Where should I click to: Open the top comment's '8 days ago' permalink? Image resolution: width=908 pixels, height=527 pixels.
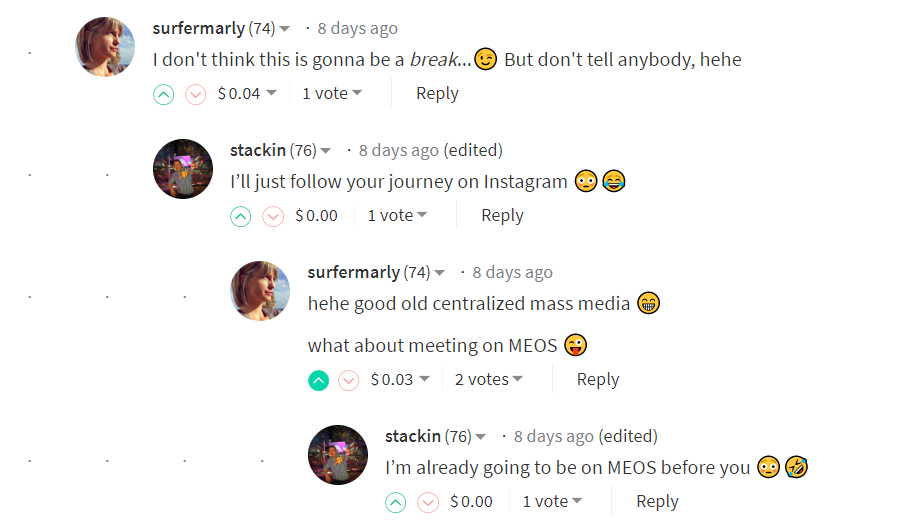(x=357, y=28)
